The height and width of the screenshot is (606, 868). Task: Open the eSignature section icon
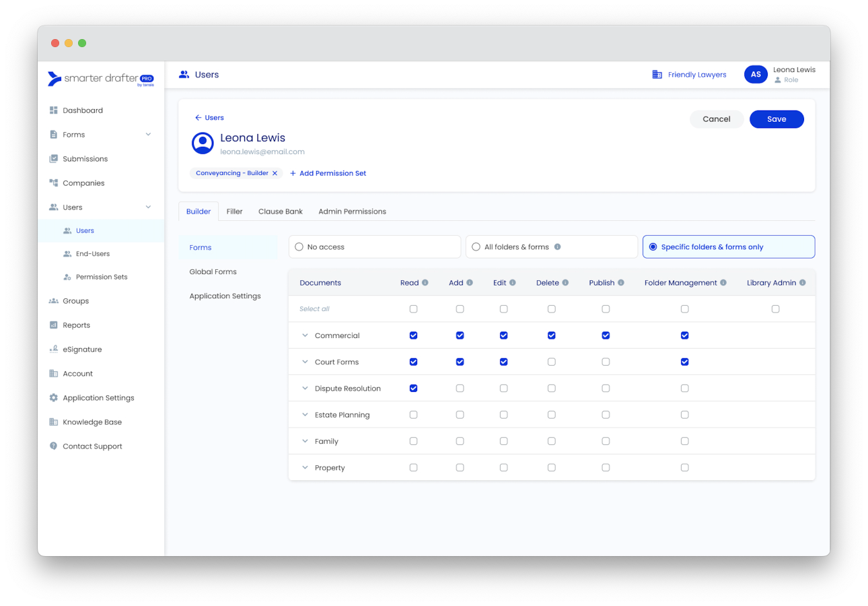[54, 349]
